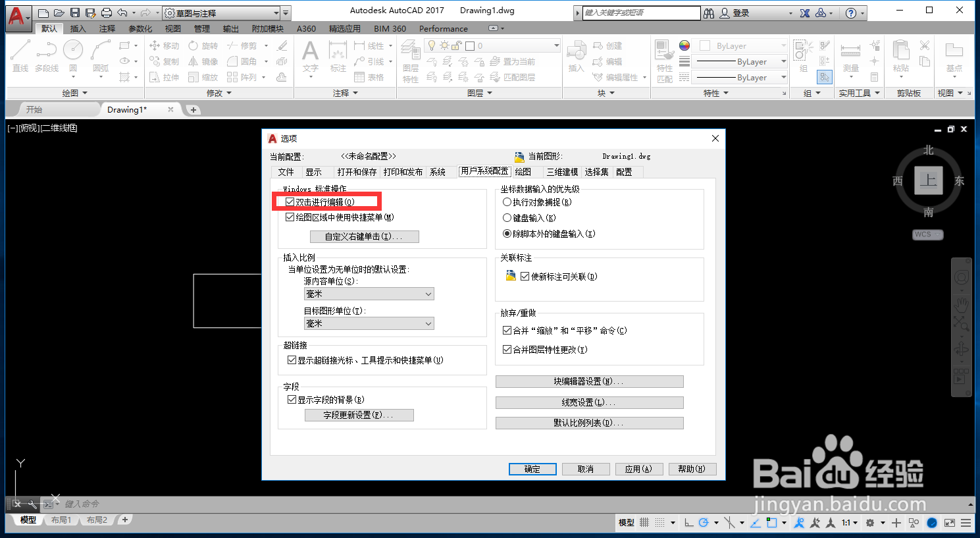Select the Polyline (多段线) tool

[x=47, y=55]
